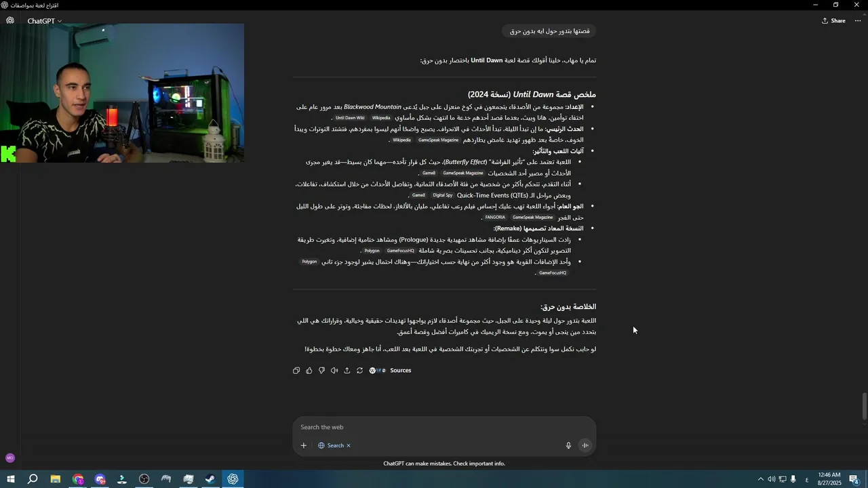The image size is (868, 488).
Task: Open File Explorer from the taskbar
Action: click(x=55, y=479)
